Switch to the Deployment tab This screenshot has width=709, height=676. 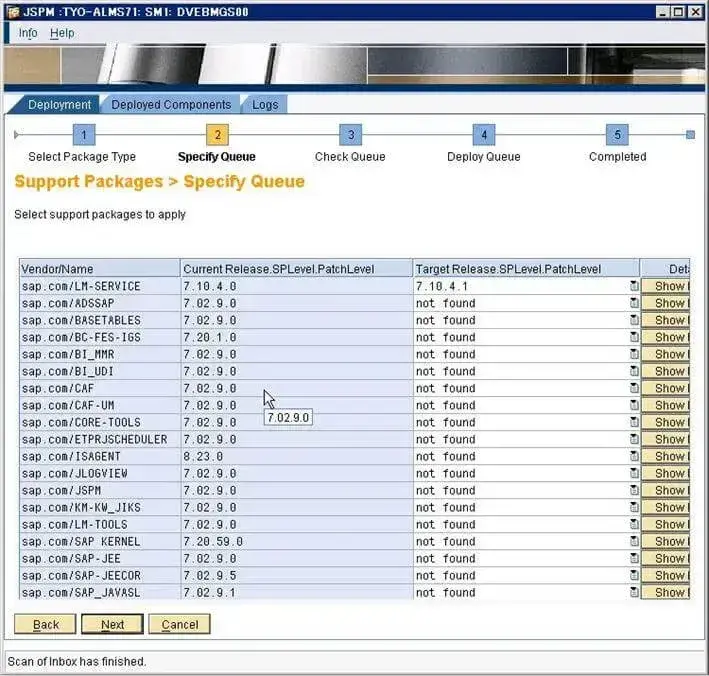coord(59,104)
